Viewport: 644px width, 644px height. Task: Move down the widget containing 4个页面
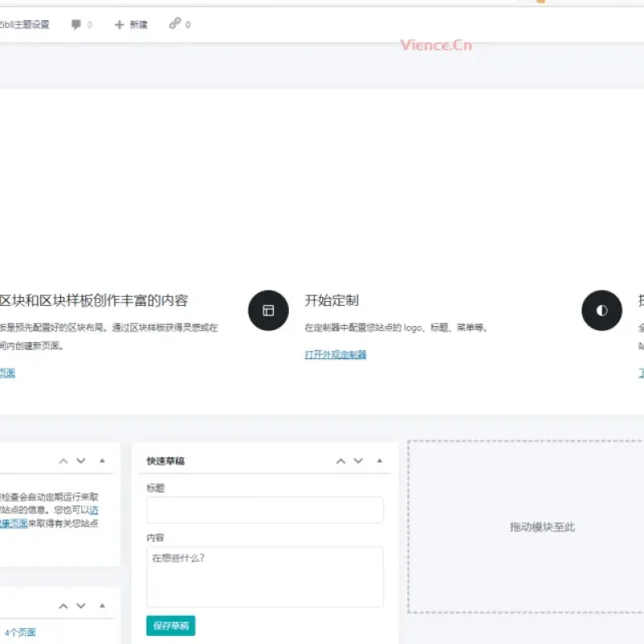81,606
